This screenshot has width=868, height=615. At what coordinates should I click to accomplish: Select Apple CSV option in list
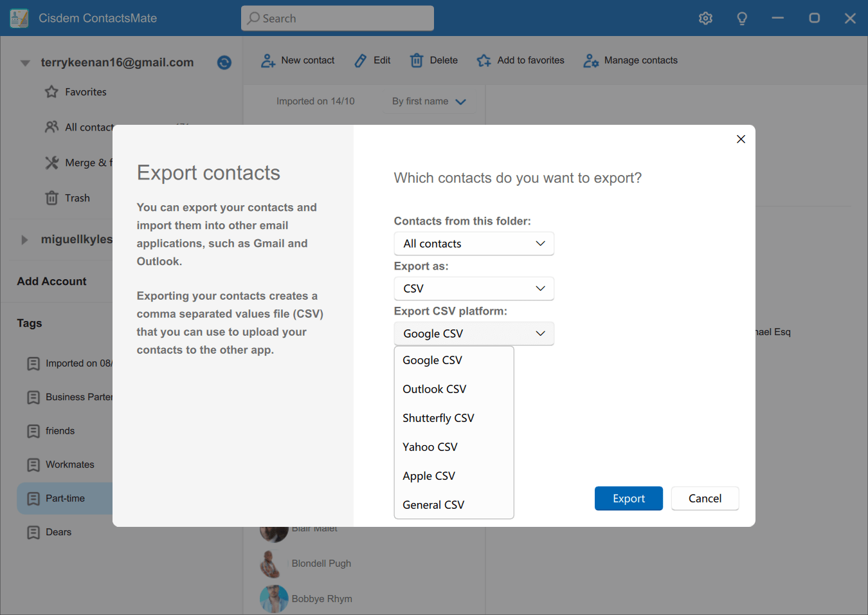[429, 476]
